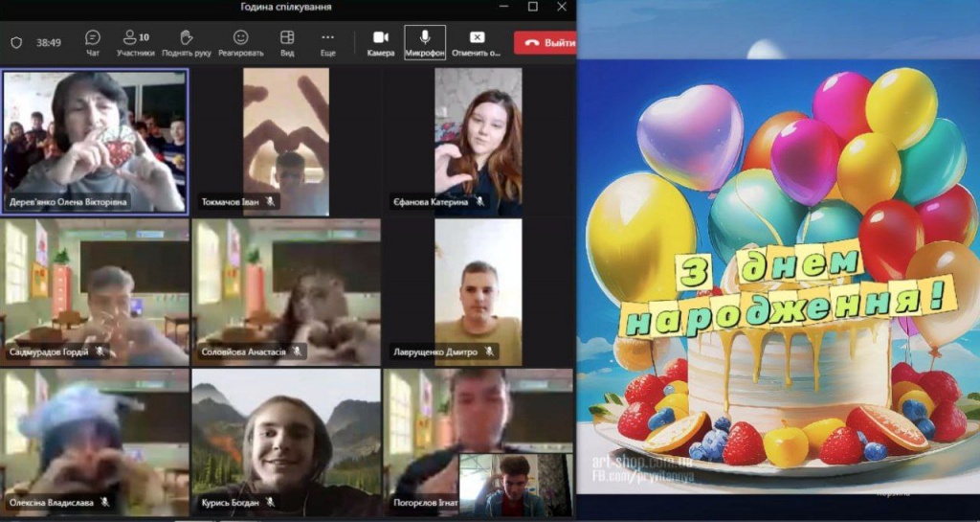The width and height of the screenshot is (980, 522).
Task: Open the Реагировать reactions menu
Action: (240, 42)
